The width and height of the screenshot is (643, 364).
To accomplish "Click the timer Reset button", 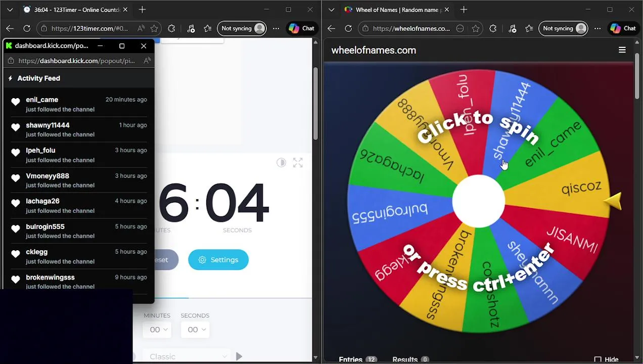I will tap(166, 259).
